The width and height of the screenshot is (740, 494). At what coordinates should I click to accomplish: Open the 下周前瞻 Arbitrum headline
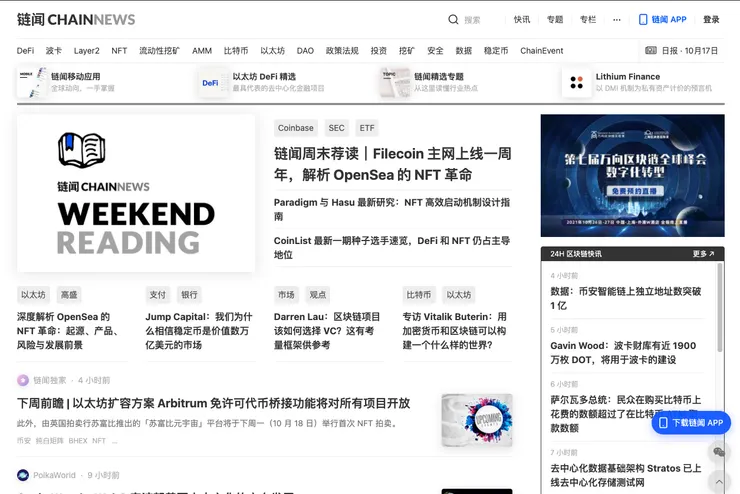[x=213, y=403]
